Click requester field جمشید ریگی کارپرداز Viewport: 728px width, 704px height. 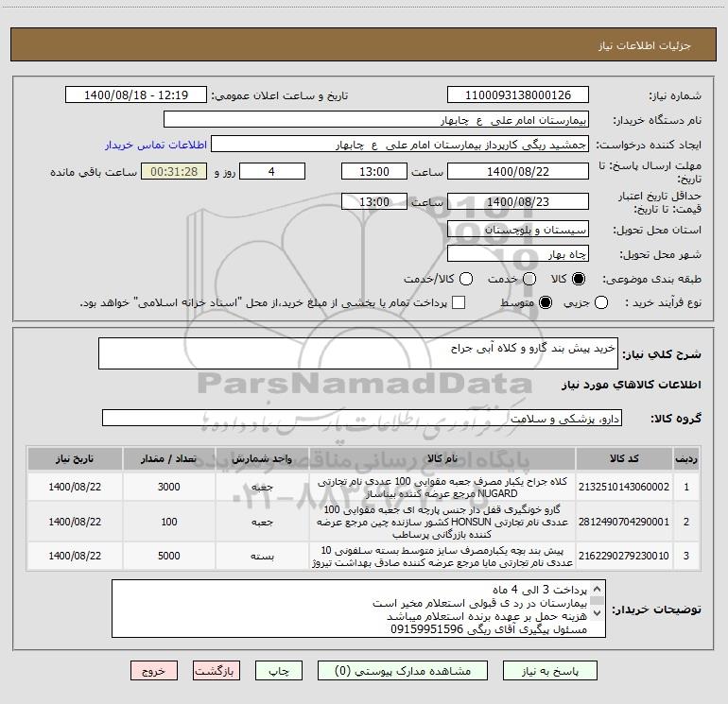tap(400, 145)
